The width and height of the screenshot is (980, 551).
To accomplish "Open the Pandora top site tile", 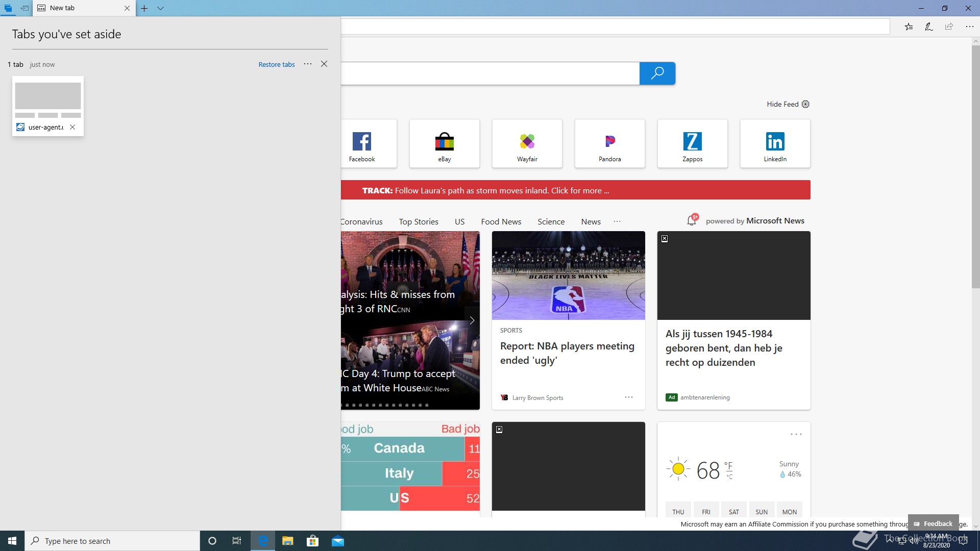I will point(610,143).
